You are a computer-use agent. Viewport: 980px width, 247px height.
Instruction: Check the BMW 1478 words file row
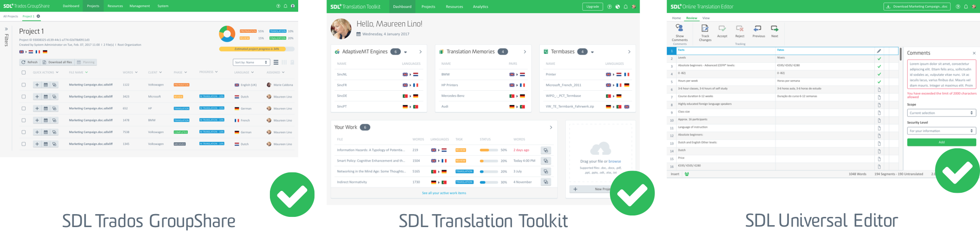coord(24,120)
